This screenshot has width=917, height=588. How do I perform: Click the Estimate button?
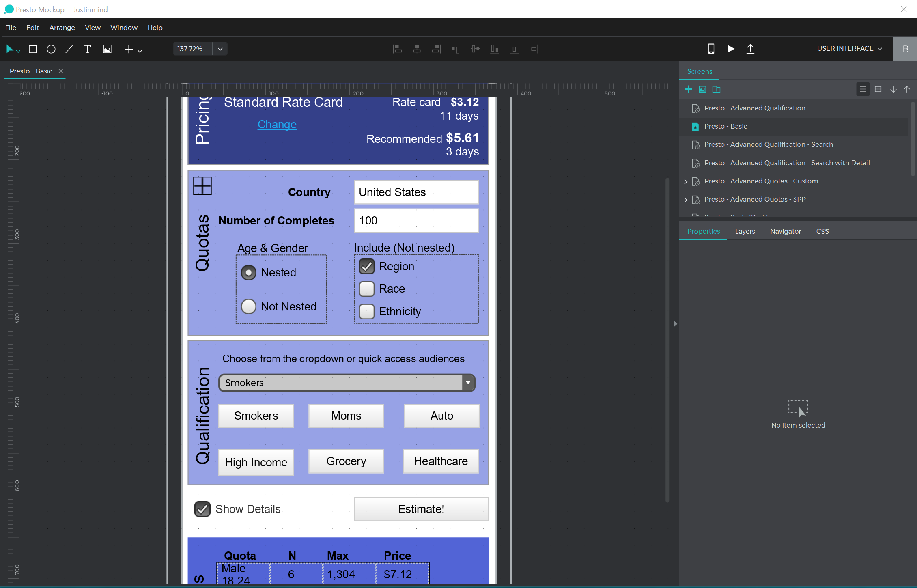pyautogui.click(x=420, y=509)
